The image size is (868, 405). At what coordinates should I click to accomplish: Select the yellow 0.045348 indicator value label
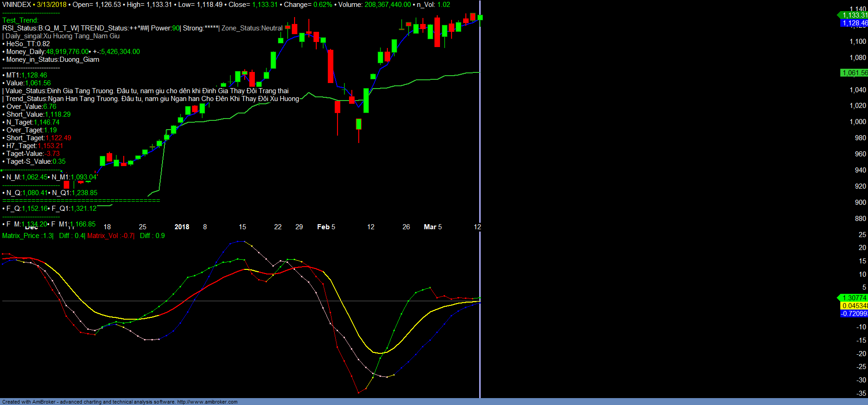click(854, 306)
